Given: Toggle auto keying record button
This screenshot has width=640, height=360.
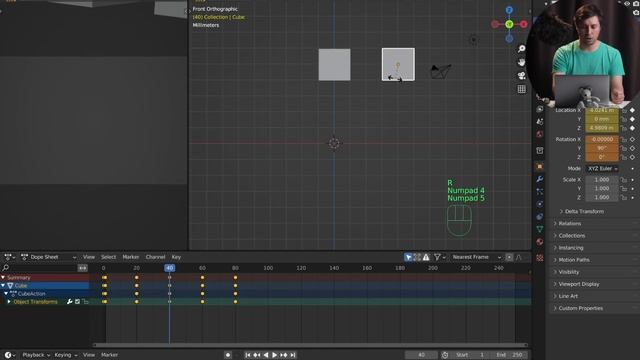Looking at the screenshot, I should click(x=228, y=355).
